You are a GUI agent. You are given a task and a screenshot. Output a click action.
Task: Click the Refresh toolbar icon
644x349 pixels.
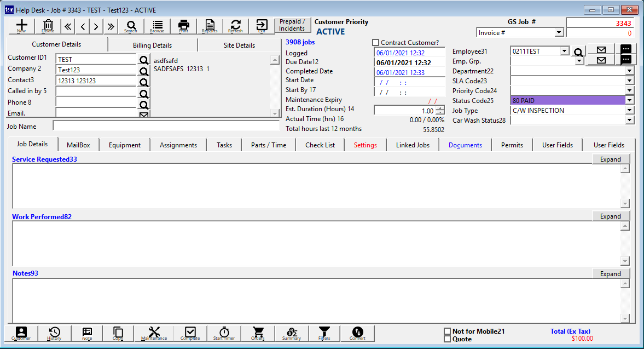click(x=236, y=26)
